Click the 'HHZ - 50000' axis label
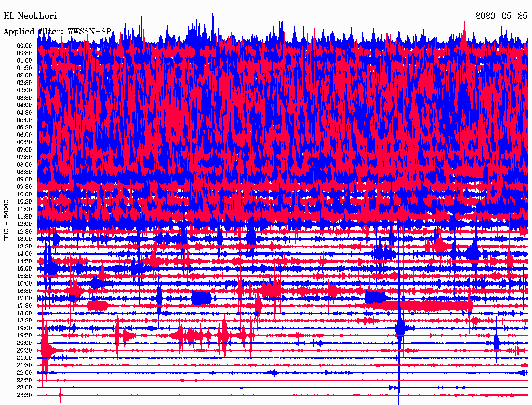Viewport: 532px width, 405px height. click(6, 220)
